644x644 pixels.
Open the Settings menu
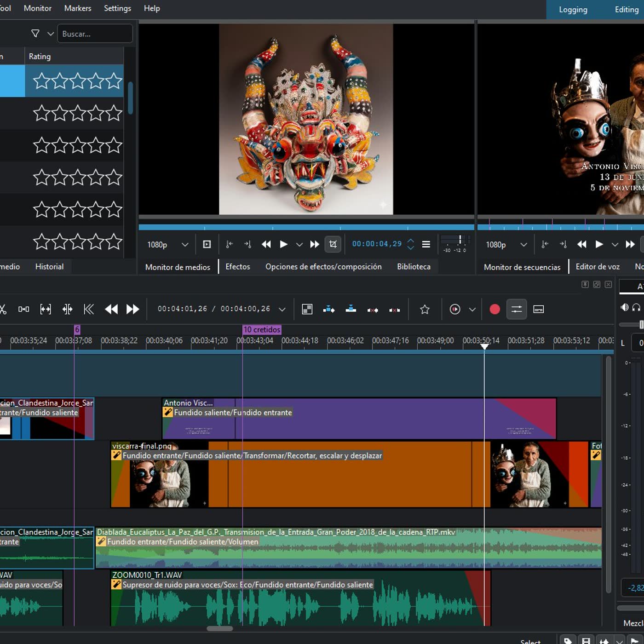[x=117, y=8]
